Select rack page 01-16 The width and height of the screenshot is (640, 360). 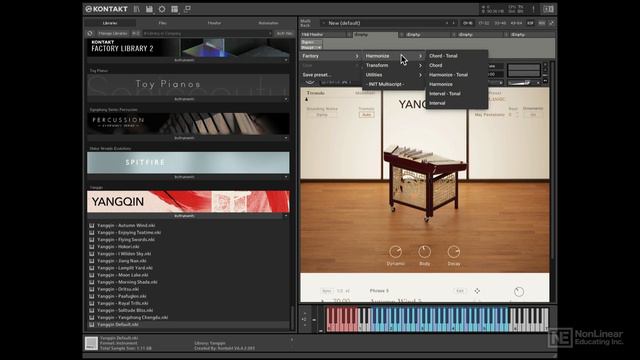tap(468, 23)
